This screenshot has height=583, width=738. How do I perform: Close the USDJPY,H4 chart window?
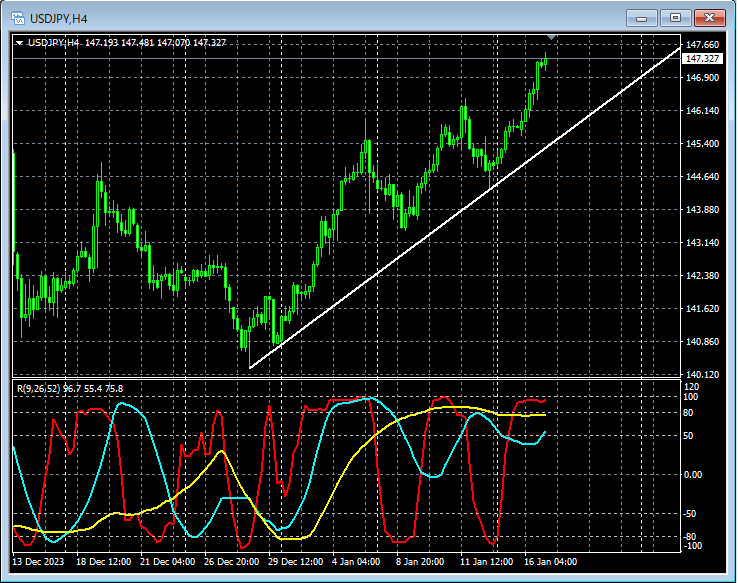709,18
